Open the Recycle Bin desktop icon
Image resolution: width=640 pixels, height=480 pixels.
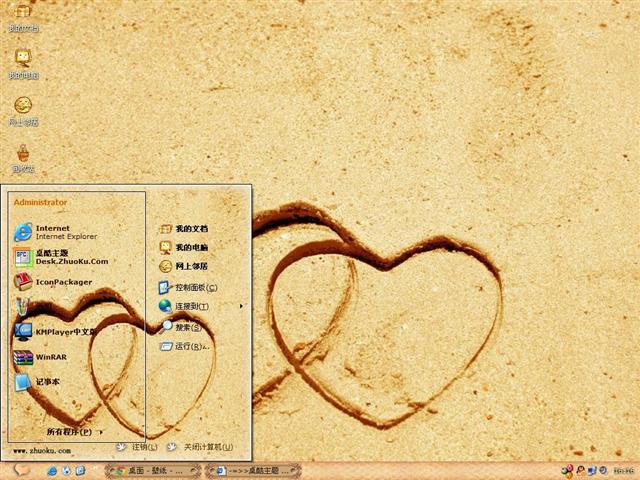22,156
